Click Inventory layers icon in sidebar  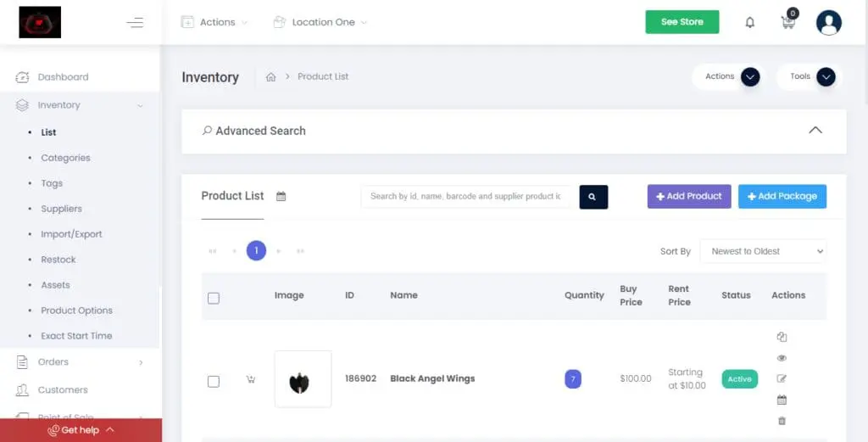22,105
